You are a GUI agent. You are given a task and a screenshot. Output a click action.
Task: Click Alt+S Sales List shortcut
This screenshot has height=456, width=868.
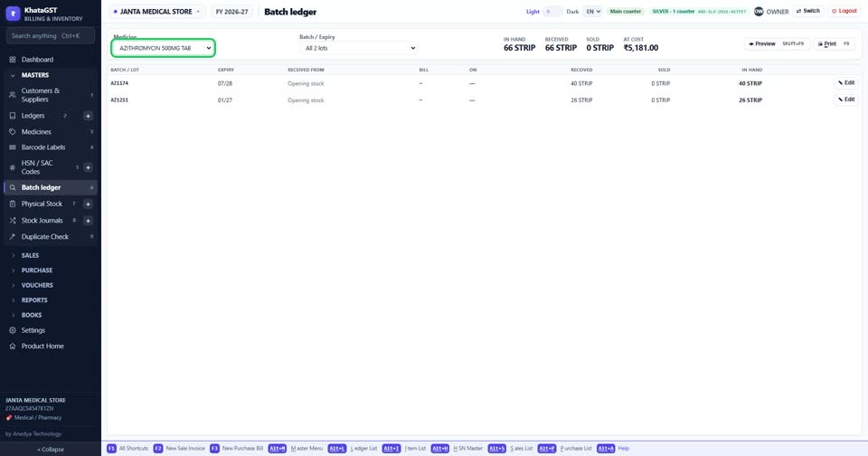[510, 448]
